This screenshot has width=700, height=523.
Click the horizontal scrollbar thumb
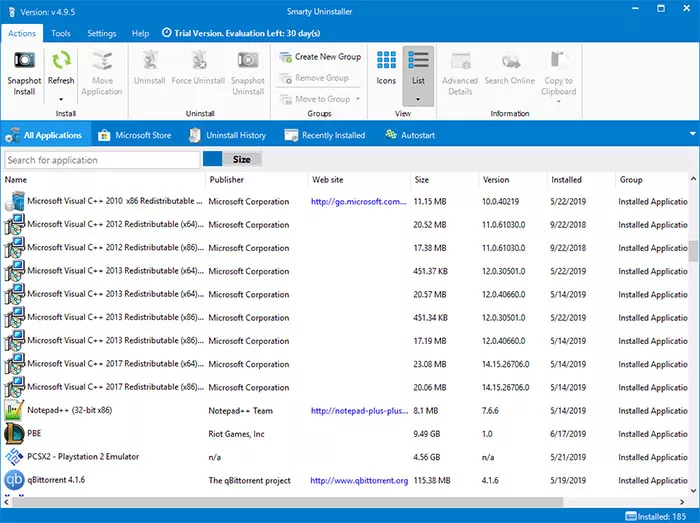pos(288,502)
